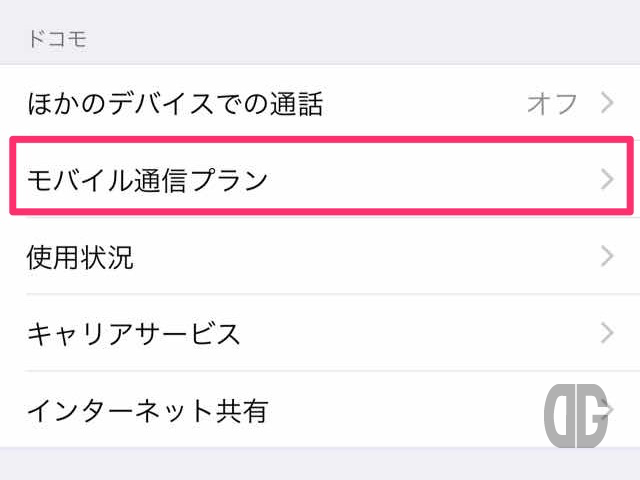Open インターネット共有 settings
Screen dimensions: 640x480
pos(320,409)
